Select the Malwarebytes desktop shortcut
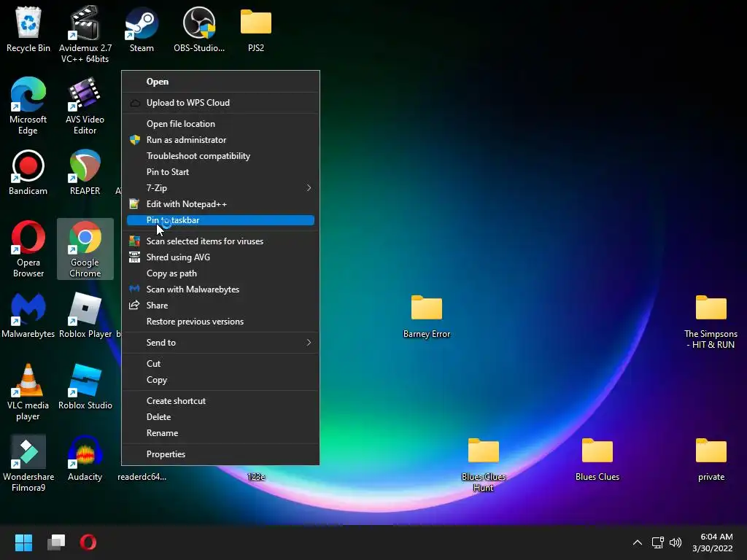The image size is (747, 560). pyautogui.click(x=28, y=315)
